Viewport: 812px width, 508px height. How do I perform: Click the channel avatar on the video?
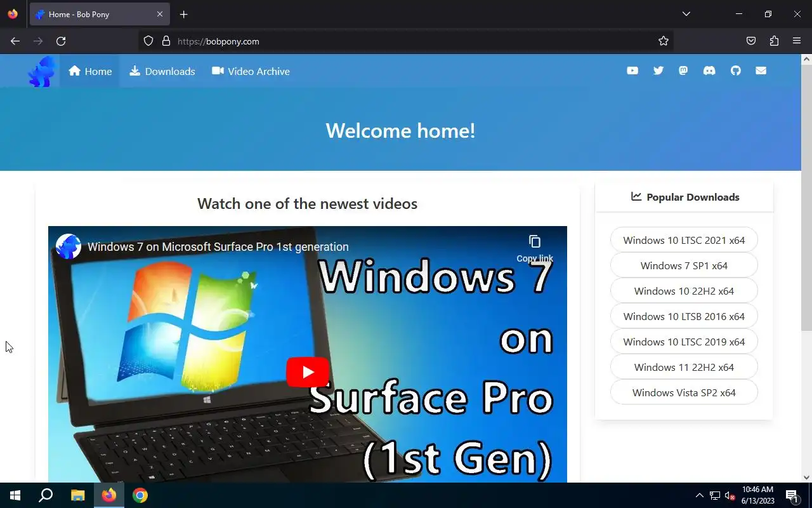coord(69,246)
